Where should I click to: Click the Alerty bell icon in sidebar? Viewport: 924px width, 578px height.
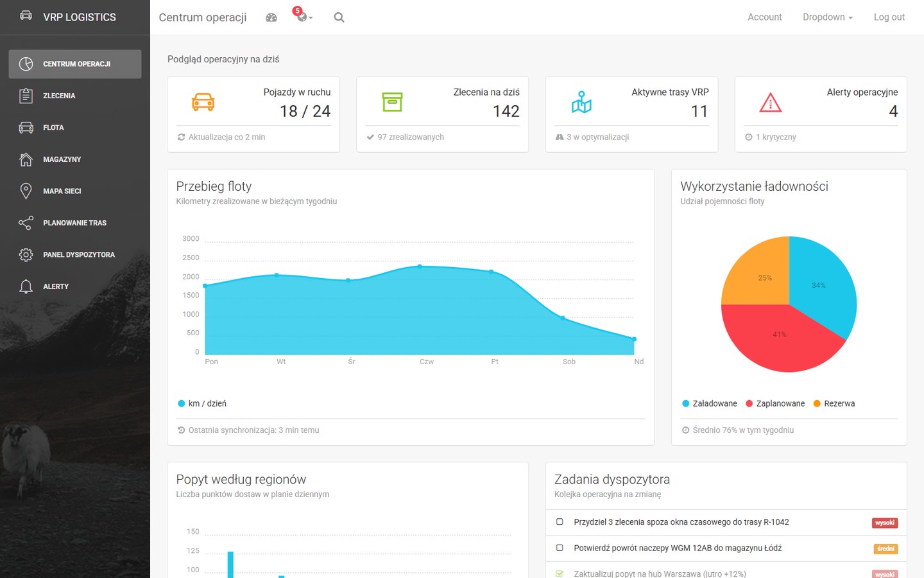(26, 286)
